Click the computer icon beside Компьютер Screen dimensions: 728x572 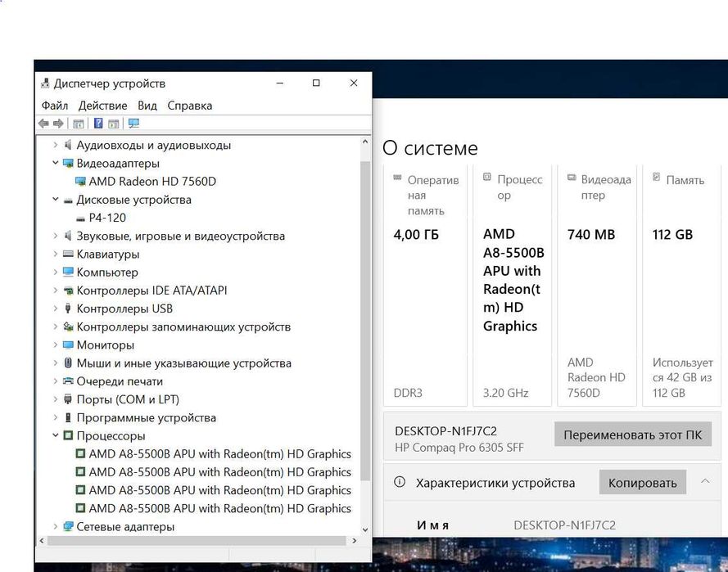(x=68, y=272)
